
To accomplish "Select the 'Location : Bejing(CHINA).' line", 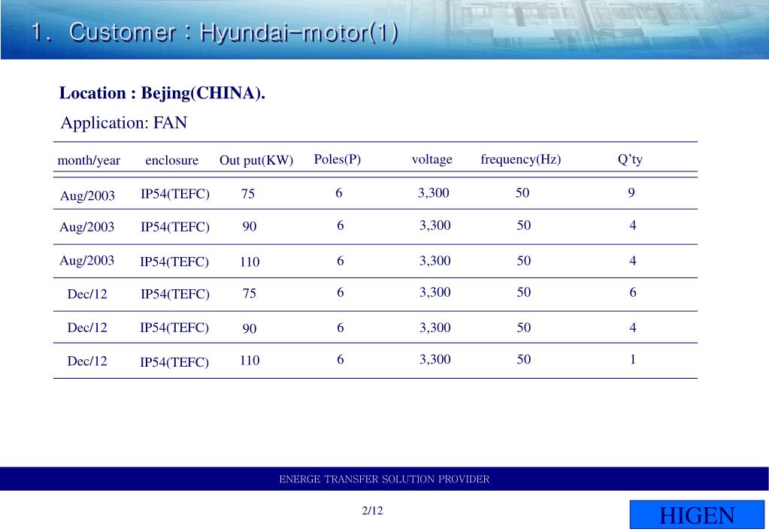I will [162, 92].
